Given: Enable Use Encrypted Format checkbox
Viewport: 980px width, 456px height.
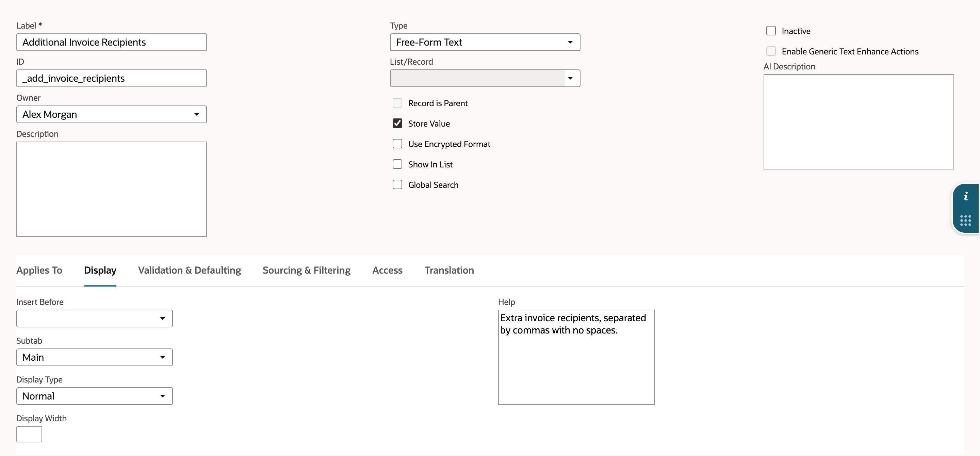Looking at the screenshot, I should click(x=397, y=144).
